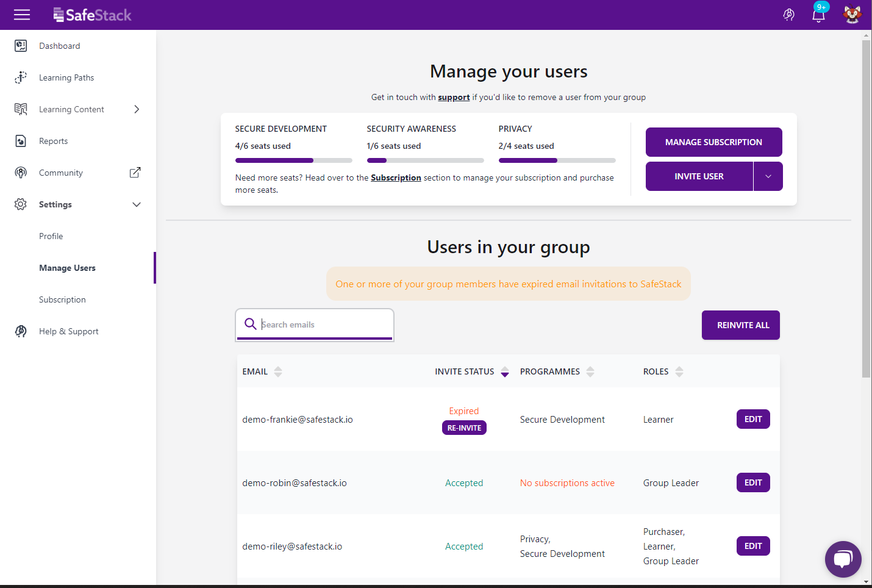Edit user demo-robin@safestack.io
The width and height of the screenshot is (872, 588).
(753, 482)
